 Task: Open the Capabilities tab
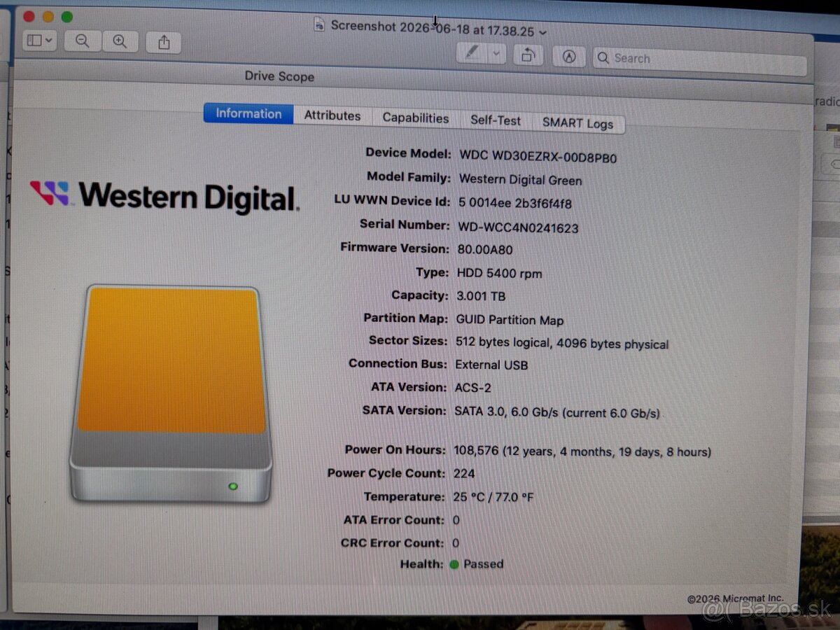coord(416,118)
